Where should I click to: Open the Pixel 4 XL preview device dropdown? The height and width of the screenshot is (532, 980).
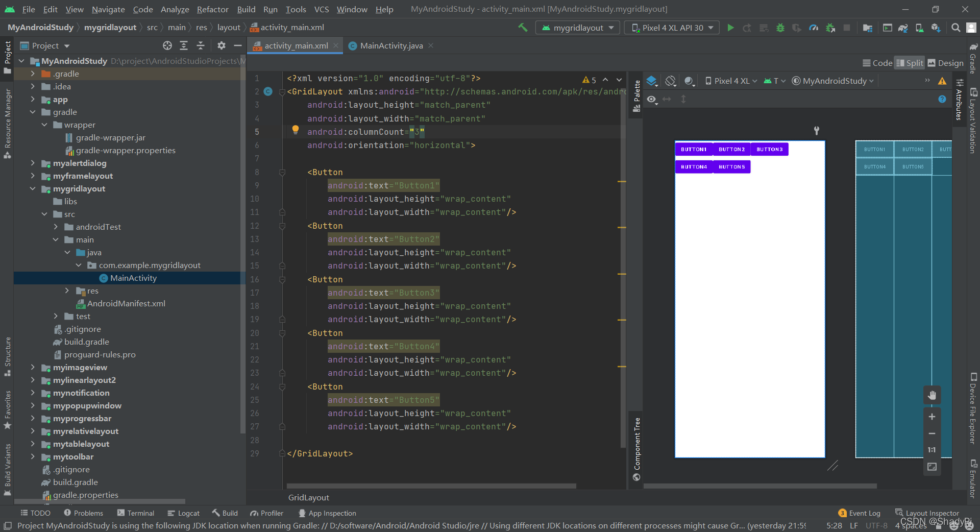731,81
